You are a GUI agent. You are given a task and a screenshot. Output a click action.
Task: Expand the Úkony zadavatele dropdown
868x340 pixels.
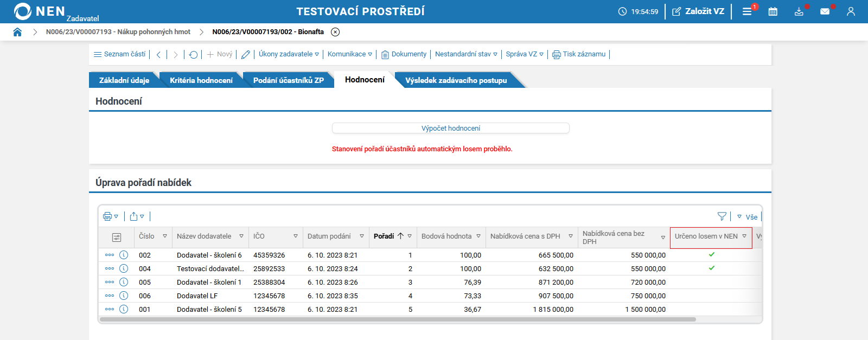point(289,54)
